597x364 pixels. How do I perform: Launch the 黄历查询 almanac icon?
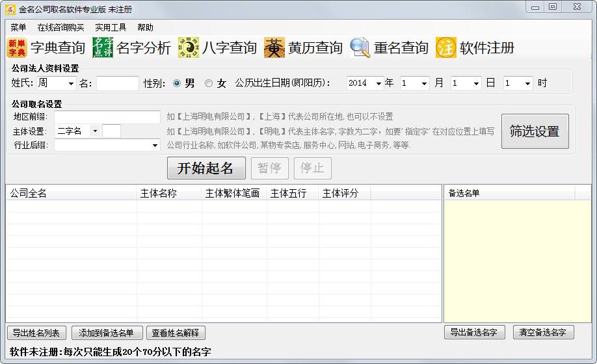click(275, 48)
